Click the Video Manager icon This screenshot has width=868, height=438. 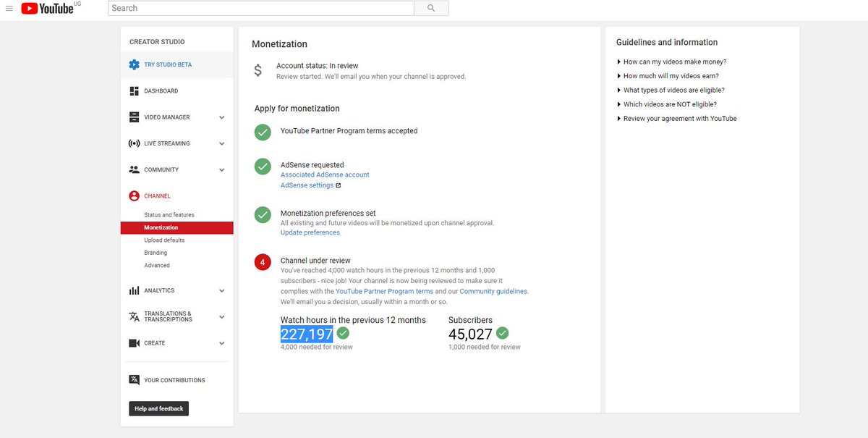pos(134,117)
